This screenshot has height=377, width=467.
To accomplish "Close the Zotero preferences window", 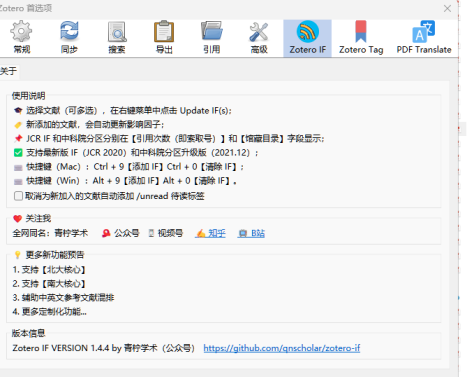I will [447, 8].
